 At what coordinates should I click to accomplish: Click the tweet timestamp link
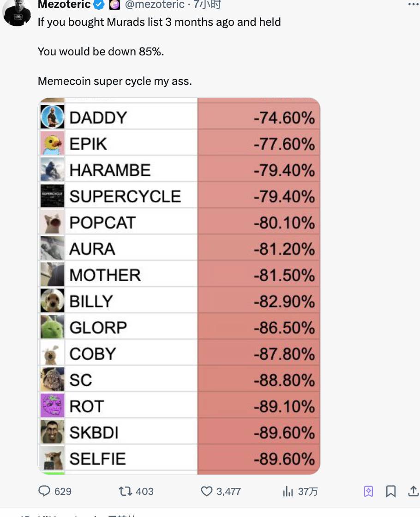[207, 5]
